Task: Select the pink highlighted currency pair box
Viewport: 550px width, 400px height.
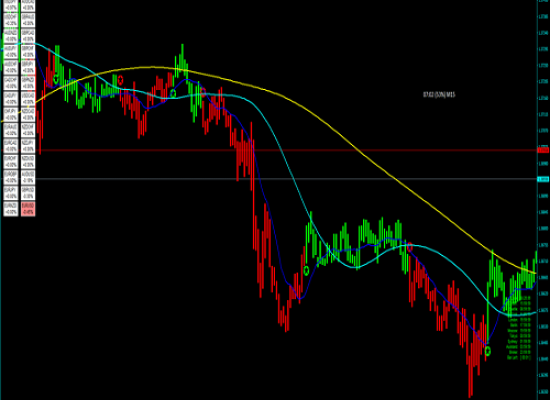Action: pos(28,209)
